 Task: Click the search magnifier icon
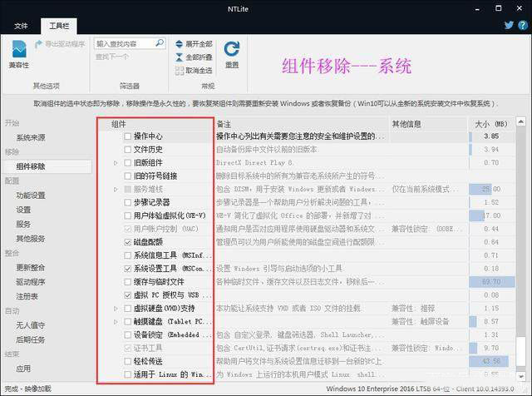pos(160,43)
